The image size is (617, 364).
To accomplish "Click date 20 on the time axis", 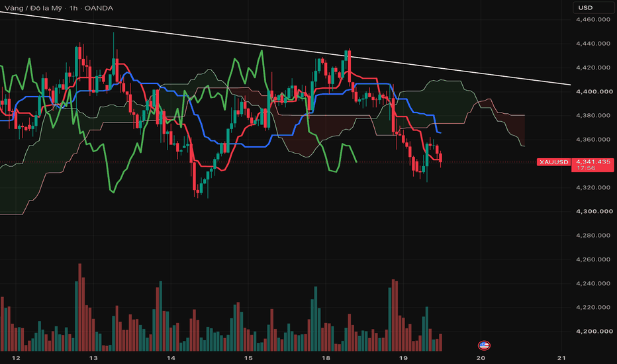I will pos(481,358).
